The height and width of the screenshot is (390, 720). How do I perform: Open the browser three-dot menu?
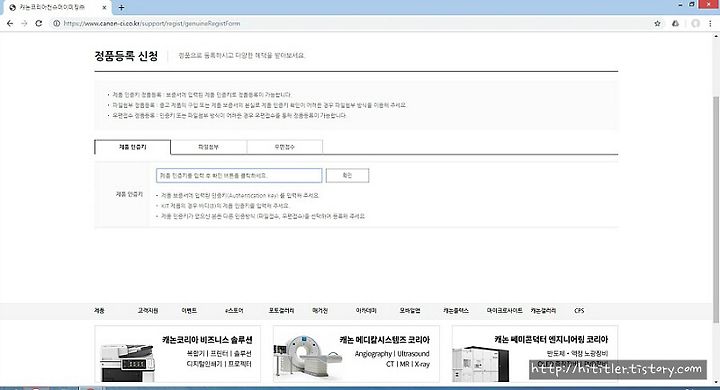click(x=710, y=23)
